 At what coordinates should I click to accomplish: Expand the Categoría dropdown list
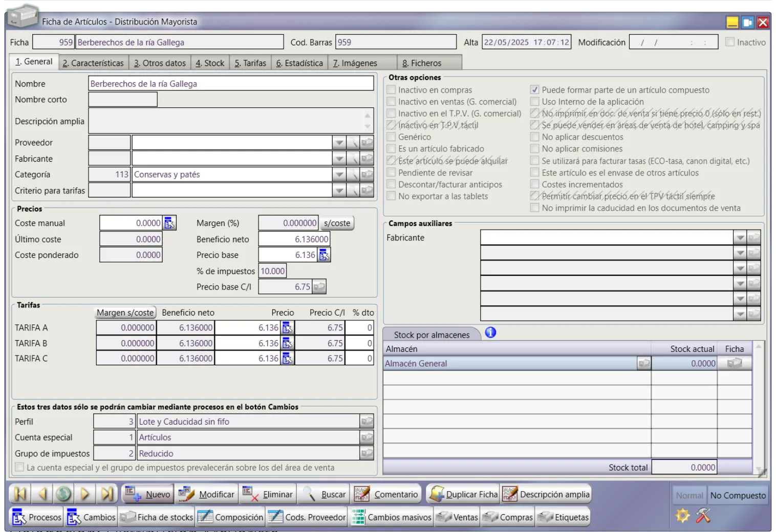339,175
